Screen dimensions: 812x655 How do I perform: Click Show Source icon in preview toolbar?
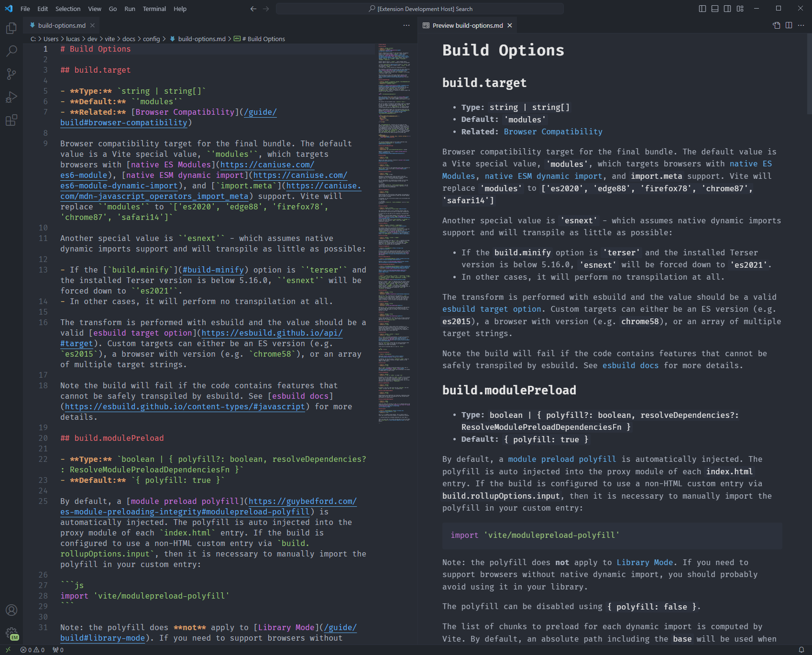pyautogui.click(x=777, y=25)
